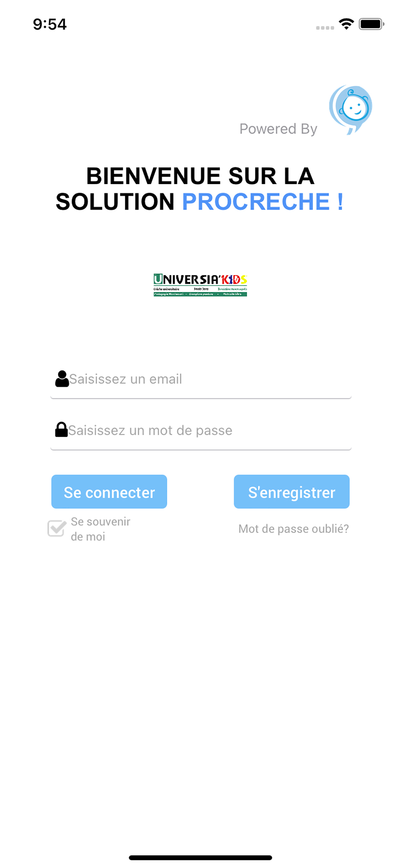Tap the blue PROCRECHE ! heading text
Image resolution: width=401 pixels, height=868 pixels.
coord(263,202)
